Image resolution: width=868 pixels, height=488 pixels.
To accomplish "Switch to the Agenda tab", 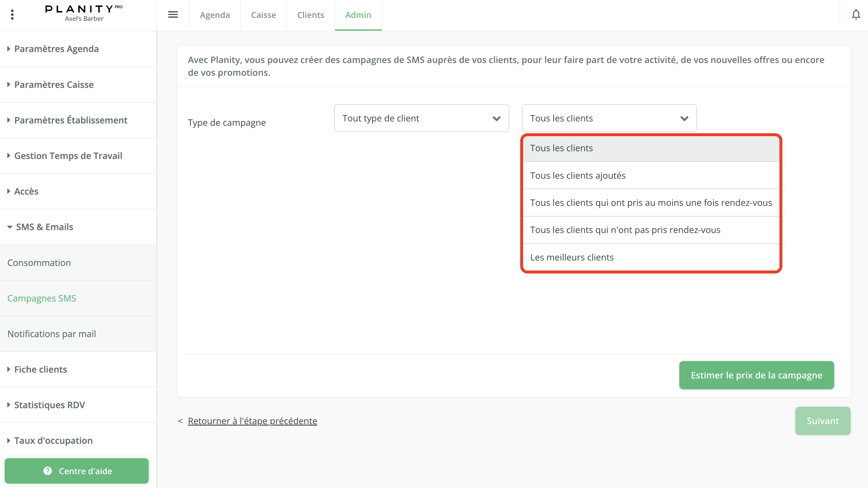I will pyautogui.click(x=215, y=15).
